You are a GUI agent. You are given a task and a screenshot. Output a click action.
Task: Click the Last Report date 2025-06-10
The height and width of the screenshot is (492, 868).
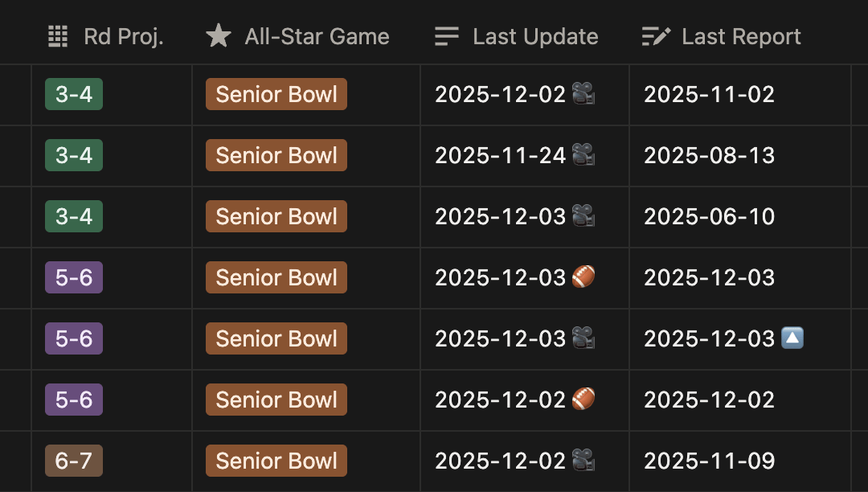coord(709,216)
